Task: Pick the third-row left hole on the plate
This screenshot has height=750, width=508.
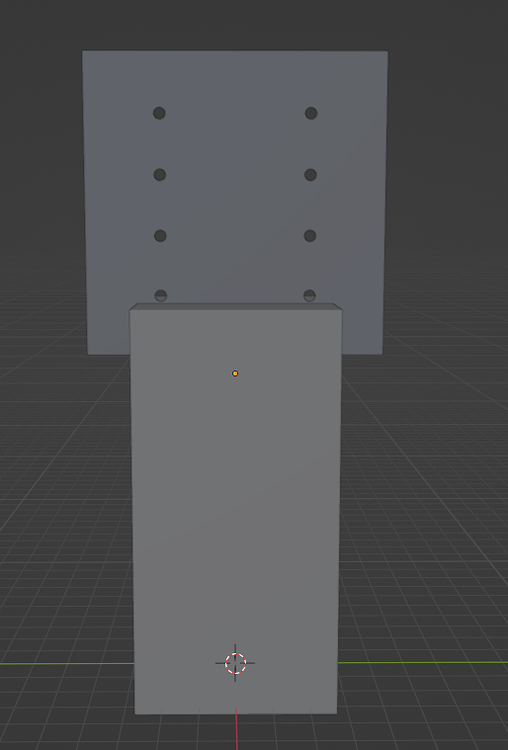Action: [x=160, y=235]
